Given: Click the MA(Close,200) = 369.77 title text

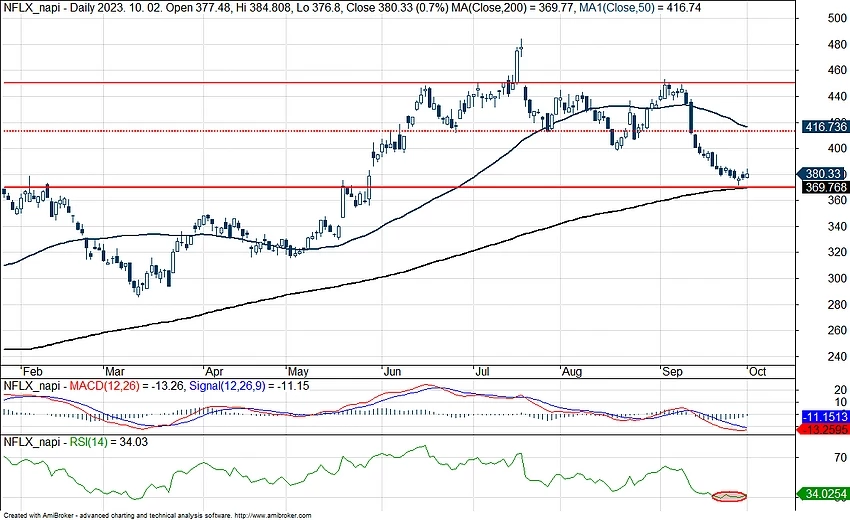Looking at the screenshot, I should click(514, 8).
